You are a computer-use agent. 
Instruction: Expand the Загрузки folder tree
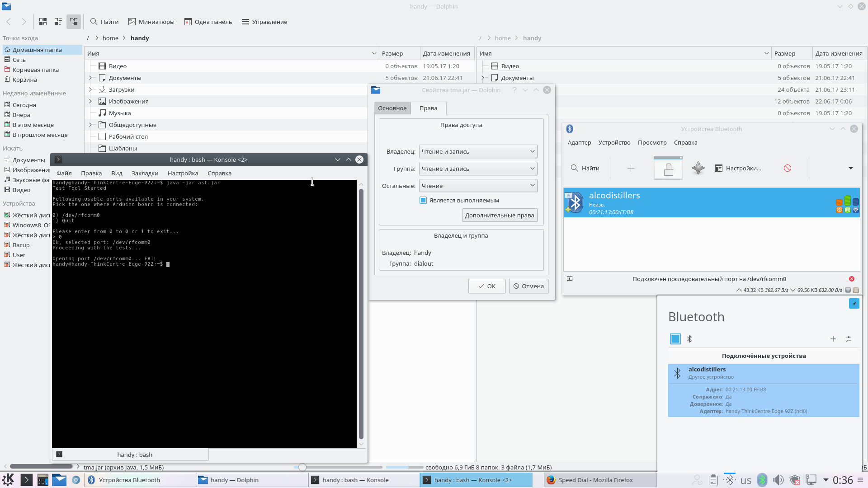[x=90, y=89]
